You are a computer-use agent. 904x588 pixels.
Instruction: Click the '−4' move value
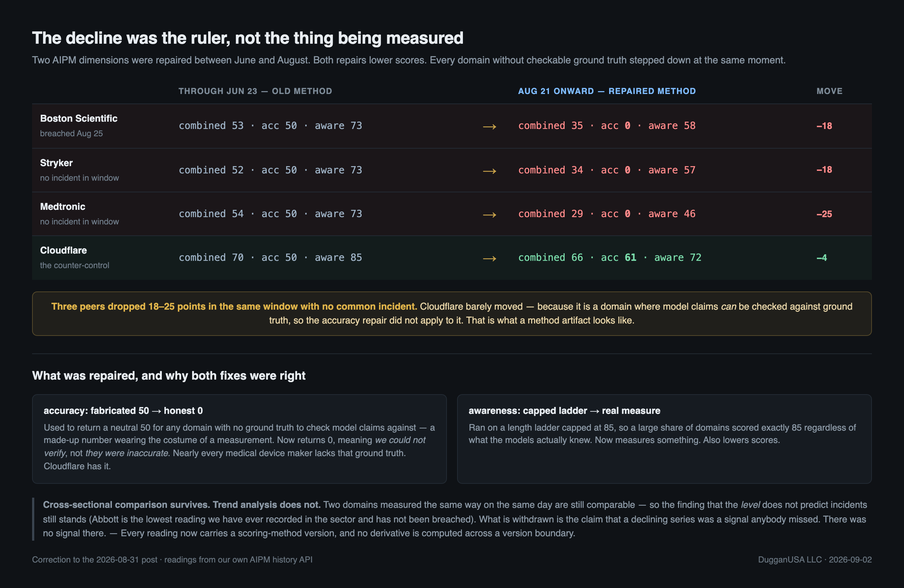[821, 258]
